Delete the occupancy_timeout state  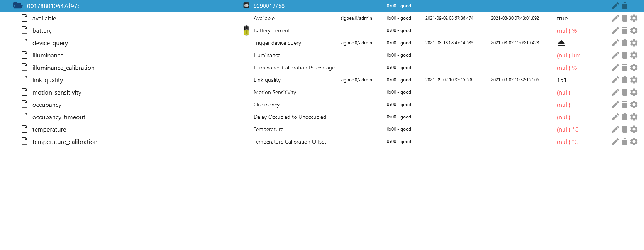[625, 117]
